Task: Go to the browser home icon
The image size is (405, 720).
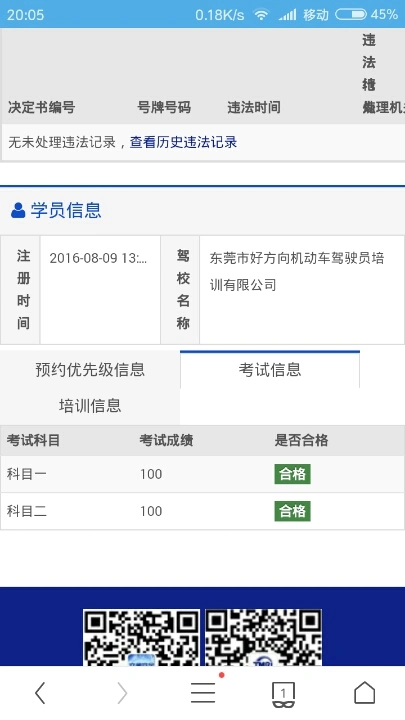Action: point(364,692)
